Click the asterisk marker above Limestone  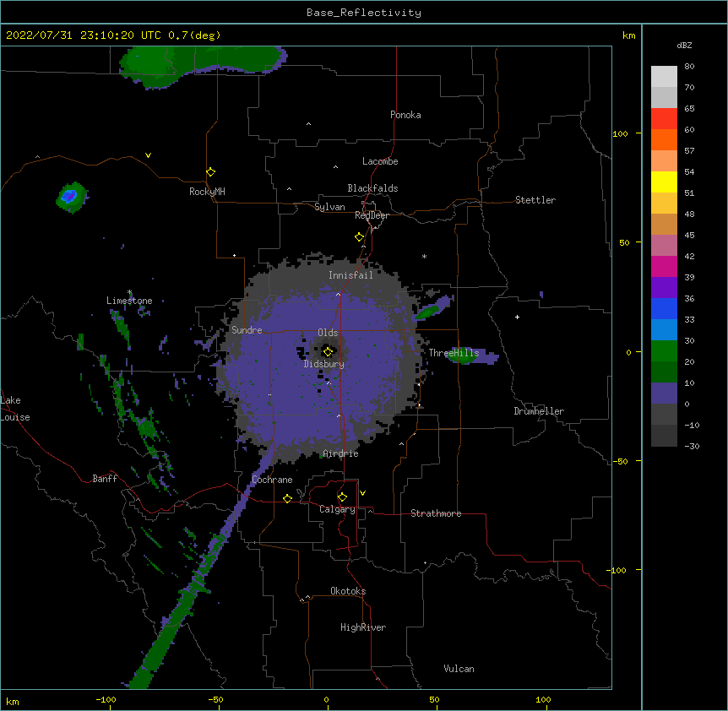129,292
